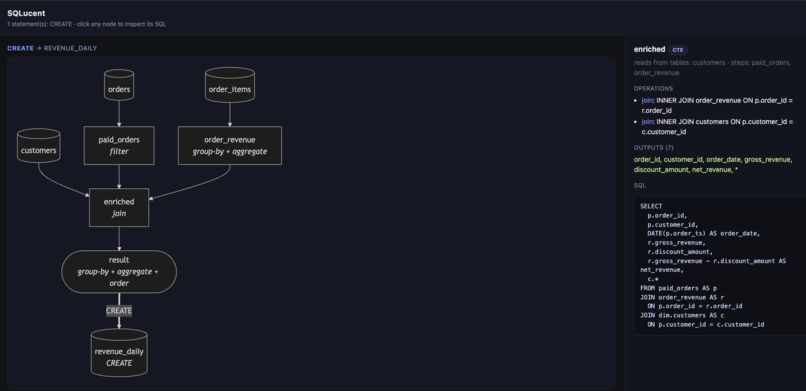This screenshot has height=391, width=806.
Task: Open the result group-by aggregate node
Action: 119,272
